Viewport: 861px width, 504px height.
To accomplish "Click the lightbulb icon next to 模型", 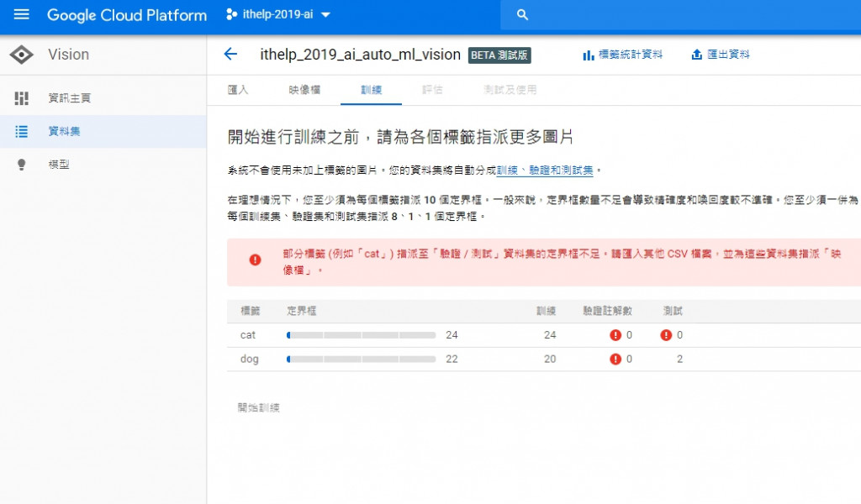I will (21, 165).
